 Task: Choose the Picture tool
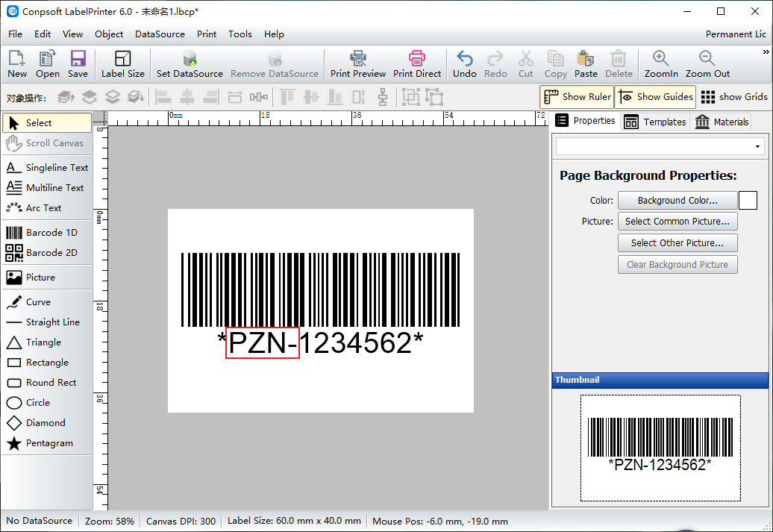click(x=47, y=277)
